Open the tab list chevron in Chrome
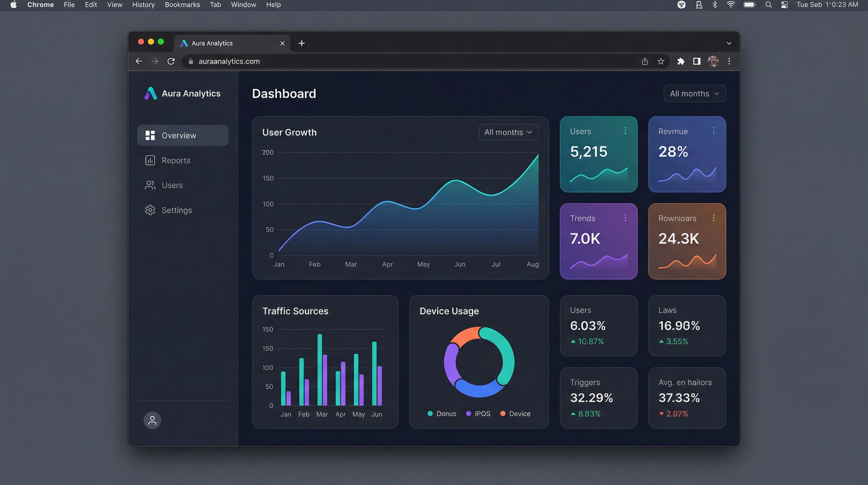868x485 pixels. (x=729, y=43)
